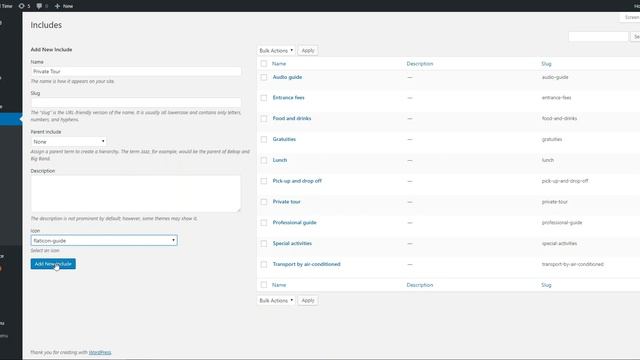The width and height of the screenshot is (640, 360).
Task: Toggle the select-all checkbox in table header
Action: (x=264, y=64)
